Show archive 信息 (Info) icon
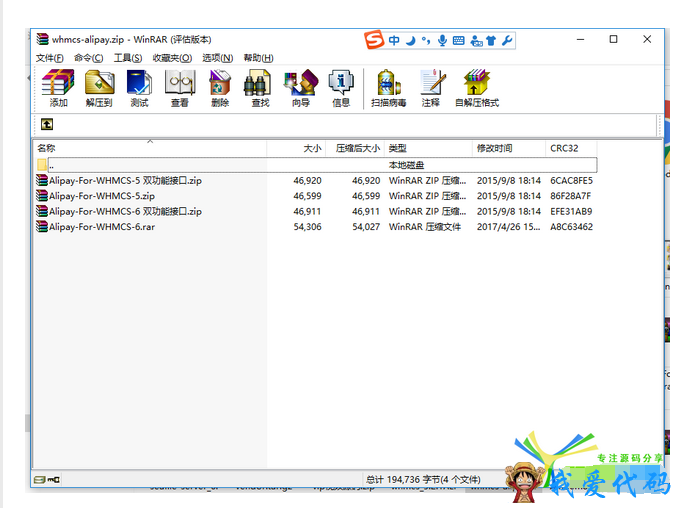Image resolution: width=688 pixels, height=508 pixels. point(341,88)
